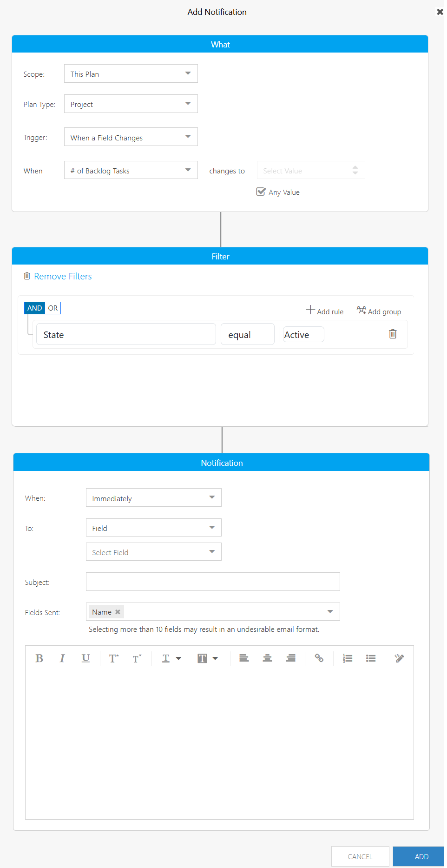Viewport: 447px width, 868px height.
Task: Open the Scope dropdown
Action: click(131, 74)
